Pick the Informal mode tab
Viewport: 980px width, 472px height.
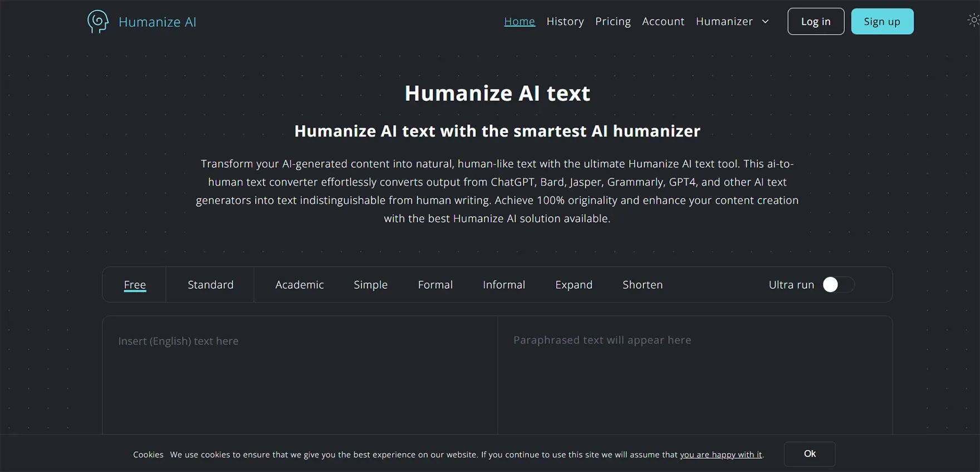[x=504, y=285]
